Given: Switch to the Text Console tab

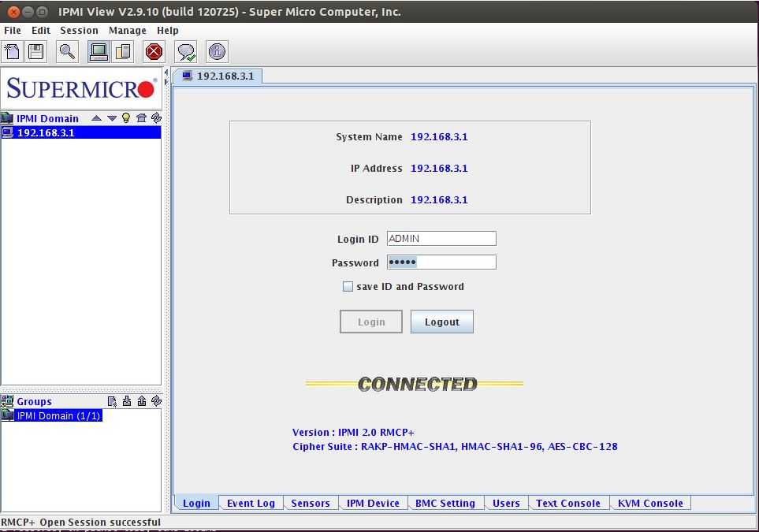Looking at the screenshot, I should (568, 503).
